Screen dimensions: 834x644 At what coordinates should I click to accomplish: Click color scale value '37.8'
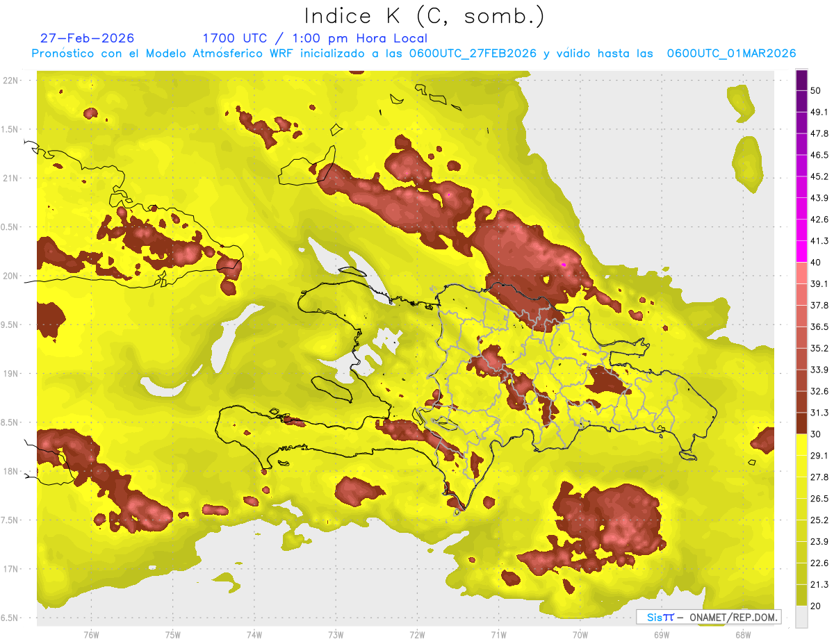(819, 305)
